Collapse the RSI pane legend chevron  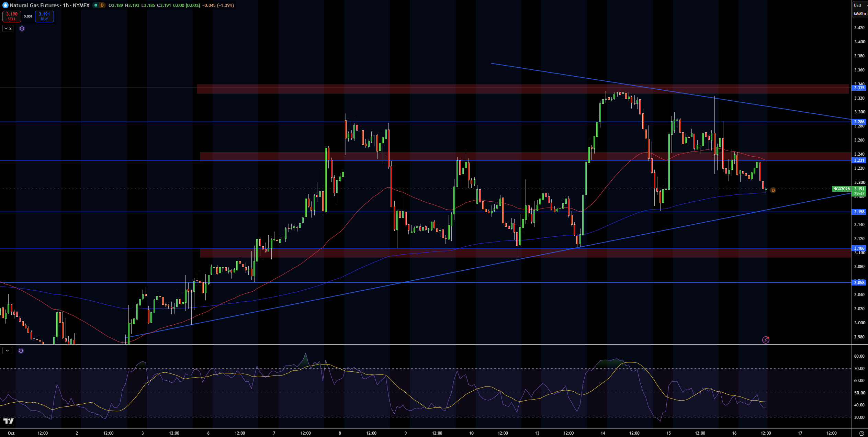pos(7,351)
